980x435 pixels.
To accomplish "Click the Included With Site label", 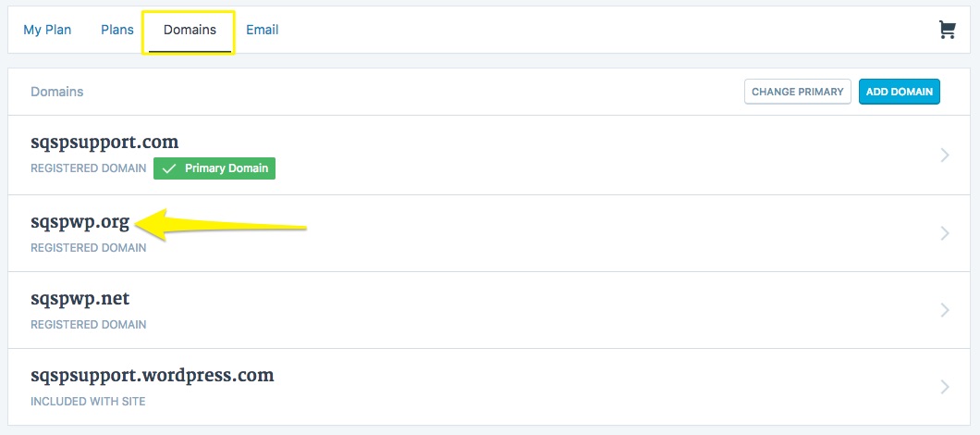I will click(88, 402).
